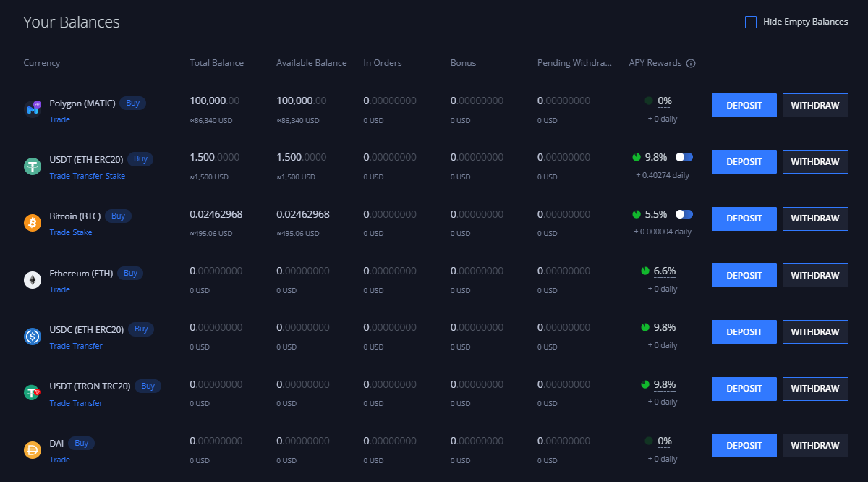Toggle the Bitcoin APY rewards switch
This screenshot has width=868, height=482.
coord(684,214)
